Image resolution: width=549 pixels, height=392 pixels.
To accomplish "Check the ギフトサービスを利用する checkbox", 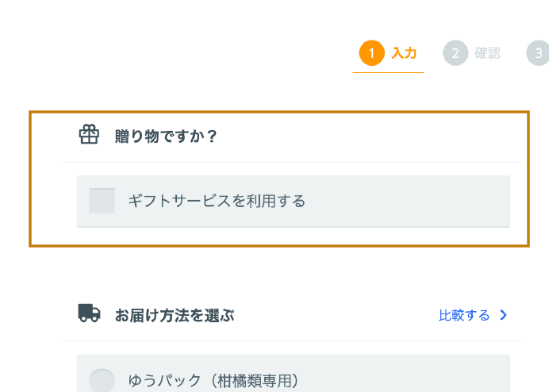I will pyautogui.click(x=102, y=201).
